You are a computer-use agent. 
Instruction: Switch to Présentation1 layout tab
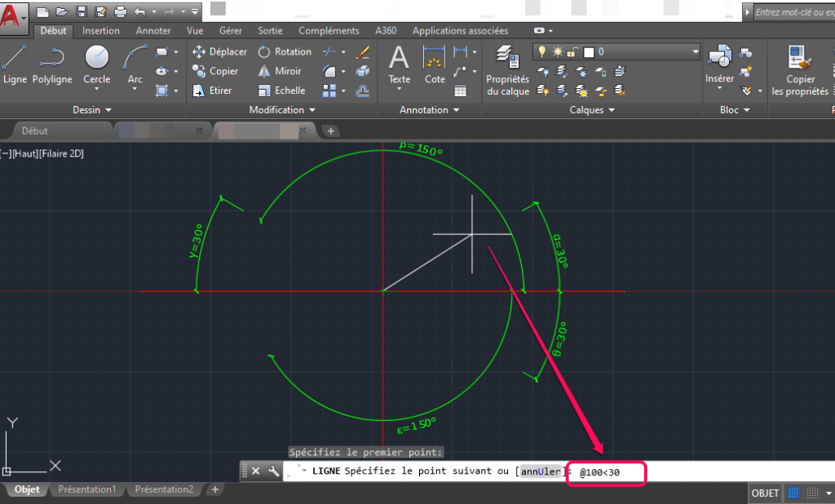click(86, 489)
